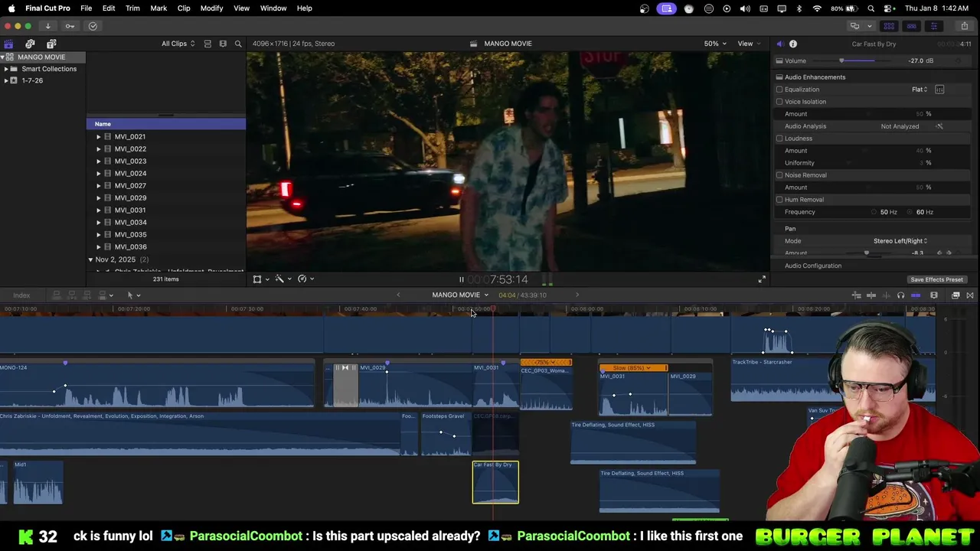Go back in timeline history arrow
This screenshot has width=980, height=551.
click(398, 295)
